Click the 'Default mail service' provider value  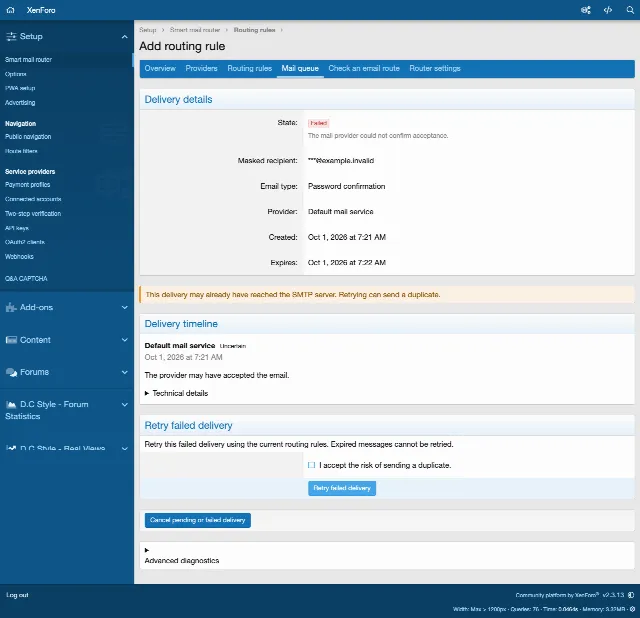tap(340, 211)
